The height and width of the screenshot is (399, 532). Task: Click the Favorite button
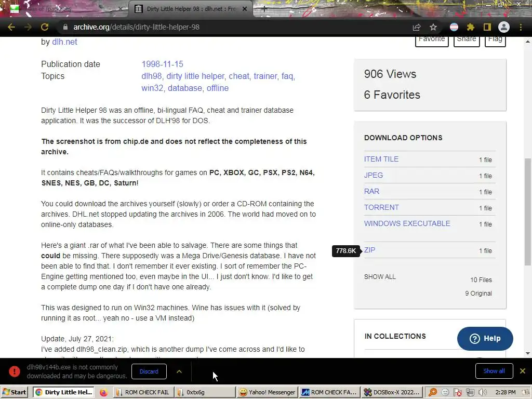[x=432, y=41]
